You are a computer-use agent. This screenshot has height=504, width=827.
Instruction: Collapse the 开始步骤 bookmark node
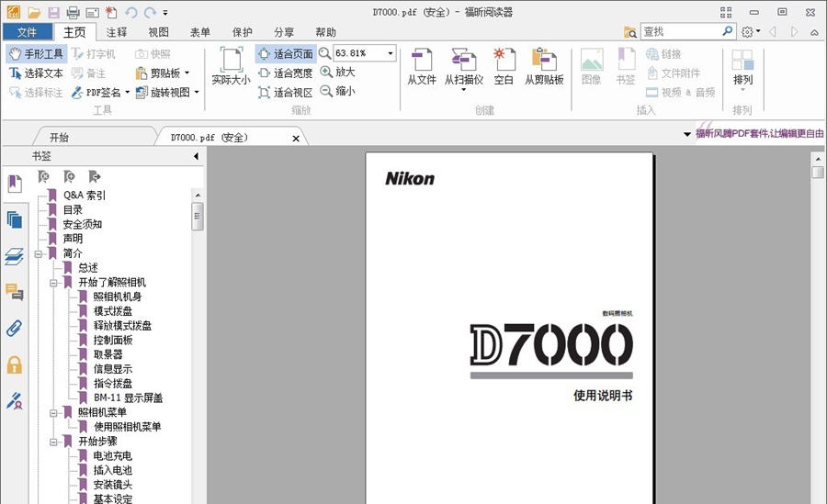point(53,442)
